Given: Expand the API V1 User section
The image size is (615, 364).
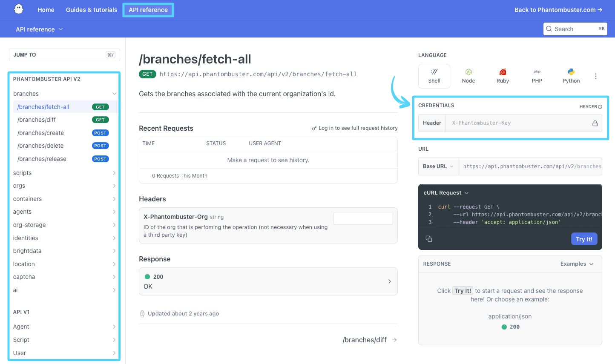Looking at the screenshot, I should tap(114, 353).
